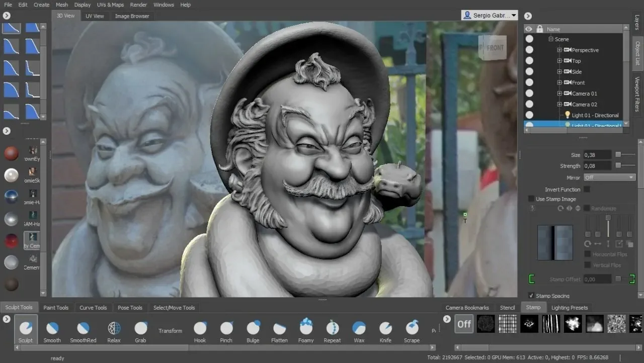Switch to the Stencil tab

(x=507, y=308)
